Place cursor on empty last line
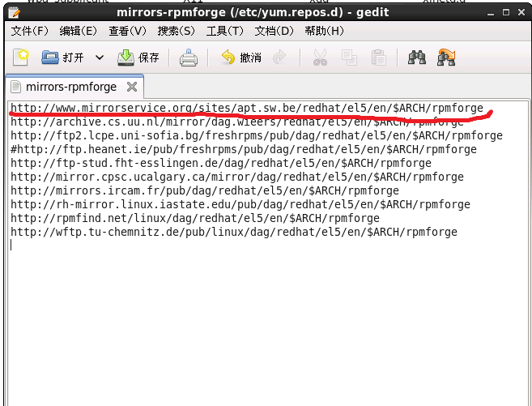The width and height of the screenshot is (532, 406). pyautogui.click(x=268, y=245)
